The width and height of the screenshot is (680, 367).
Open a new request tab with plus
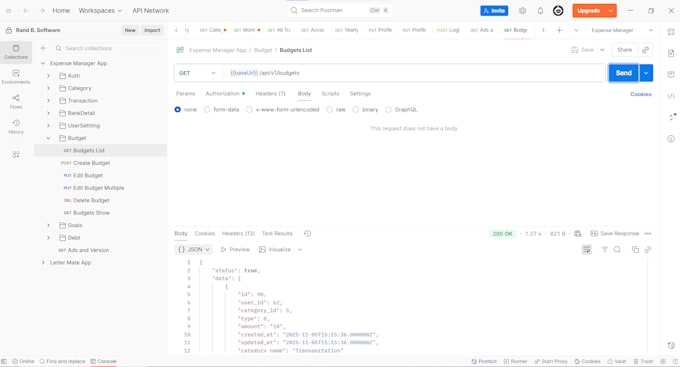559,30
